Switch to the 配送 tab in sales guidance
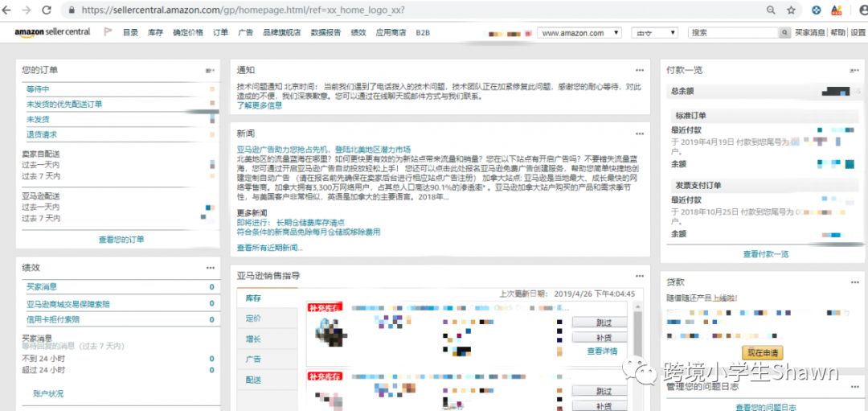This screenshot has height=411, width=868. click(268, 380)
